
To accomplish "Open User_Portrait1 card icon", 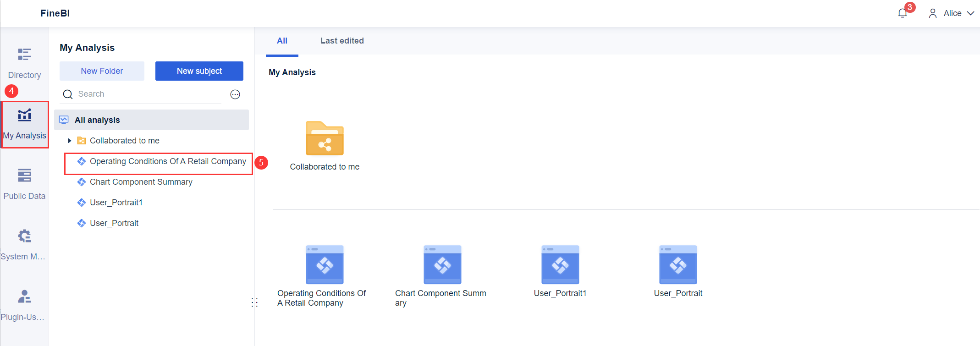I will [x=560, y=264].
